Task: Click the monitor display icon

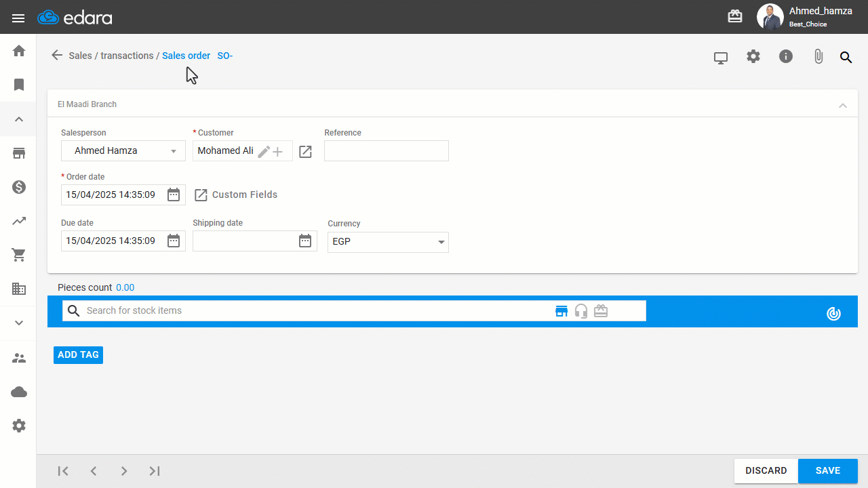Action: 721,58
